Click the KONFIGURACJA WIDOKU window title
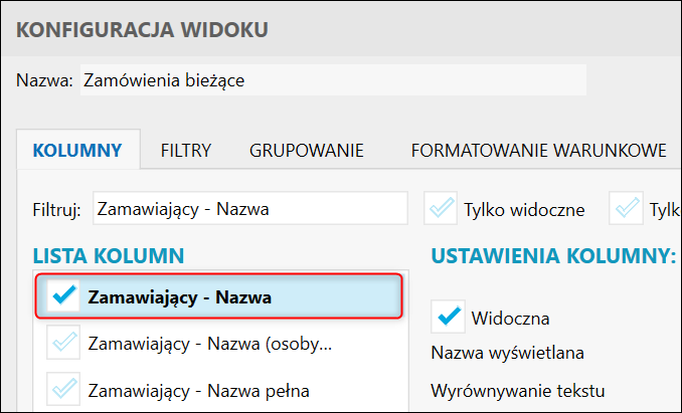This screenshot has width=682, height=413. pos(141,28)
